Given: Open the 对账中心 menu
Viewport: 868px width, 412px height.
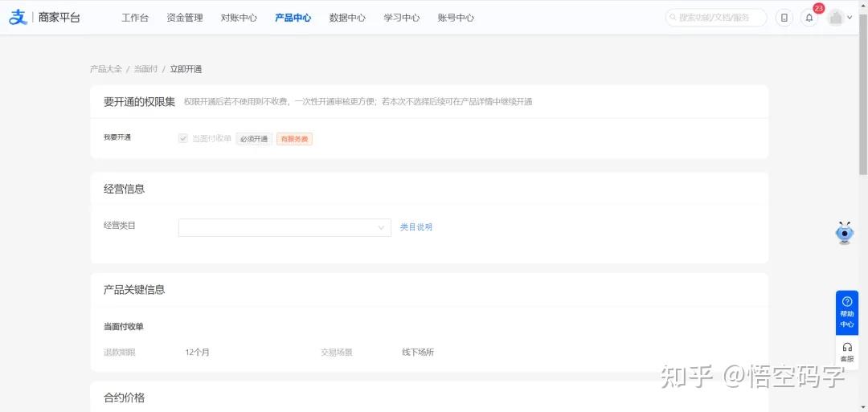Looking at the screenshot, I should pos(240,18).
